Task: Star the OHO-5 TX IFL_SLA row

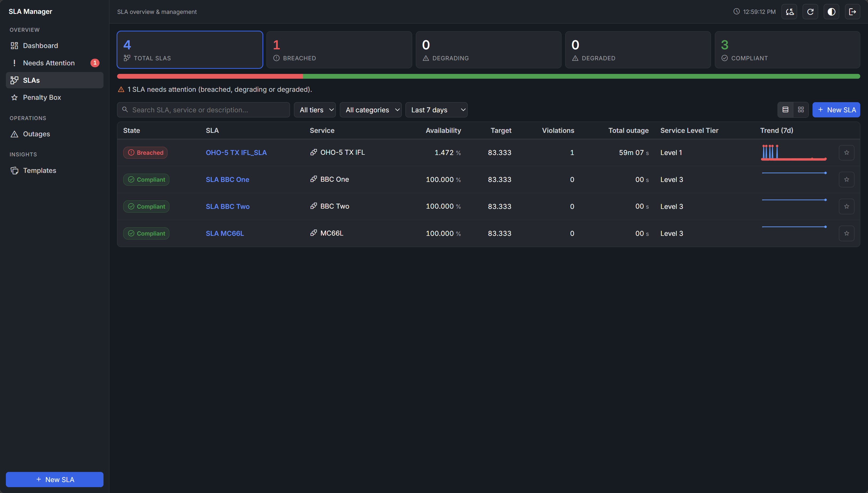Action: pyautogui.click(x=846, y=153)
